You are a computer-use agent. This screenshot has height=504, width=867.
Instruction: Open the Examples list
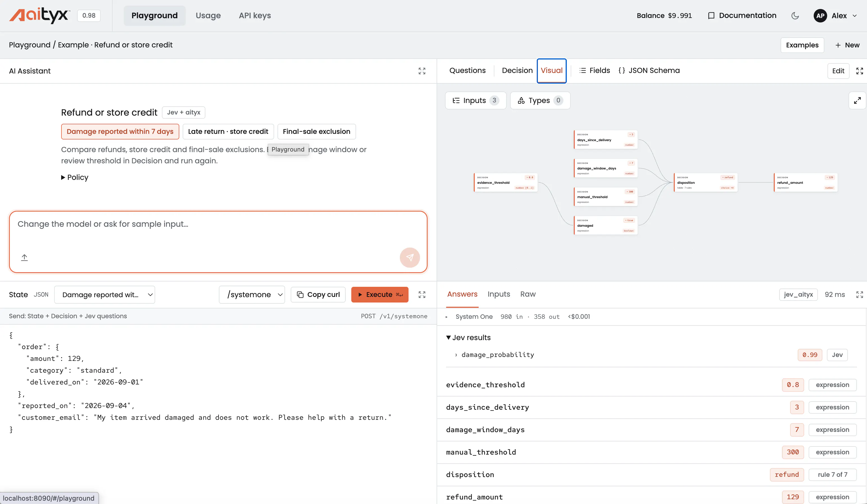pos(802,45)
